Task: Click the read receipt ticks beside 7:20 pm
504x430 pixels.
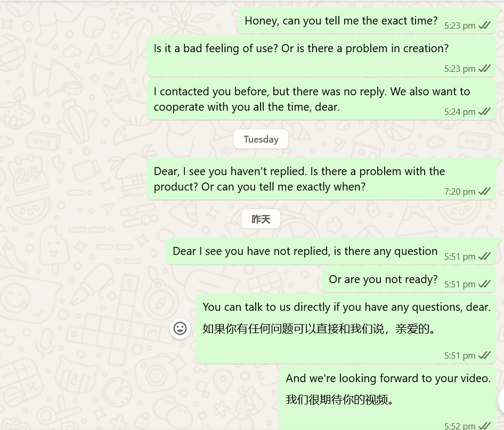Action: tap(484, 191)
